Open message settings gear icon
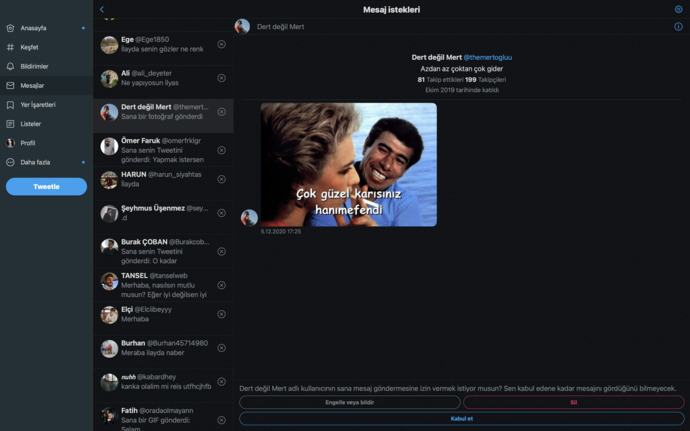This screenshot has width=690, height=431. point(678,9)
